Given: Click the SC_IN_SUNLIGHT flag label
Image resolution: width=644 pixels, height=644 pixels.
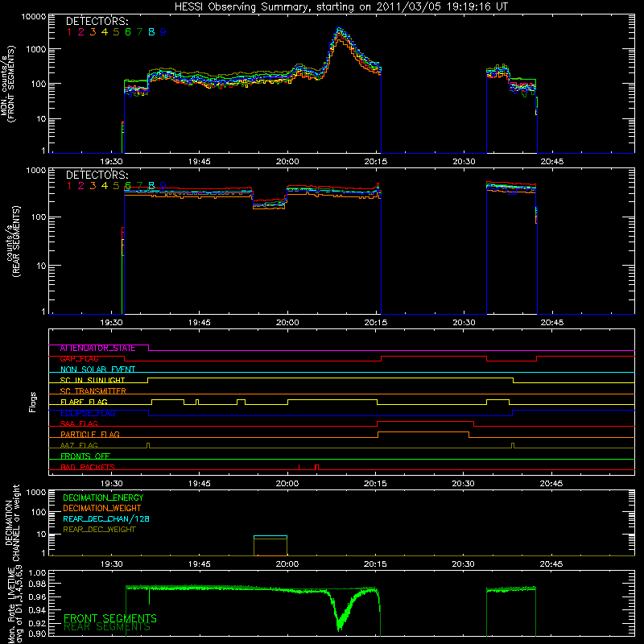Looking at the screenshot, I should [x=93, y=380].
